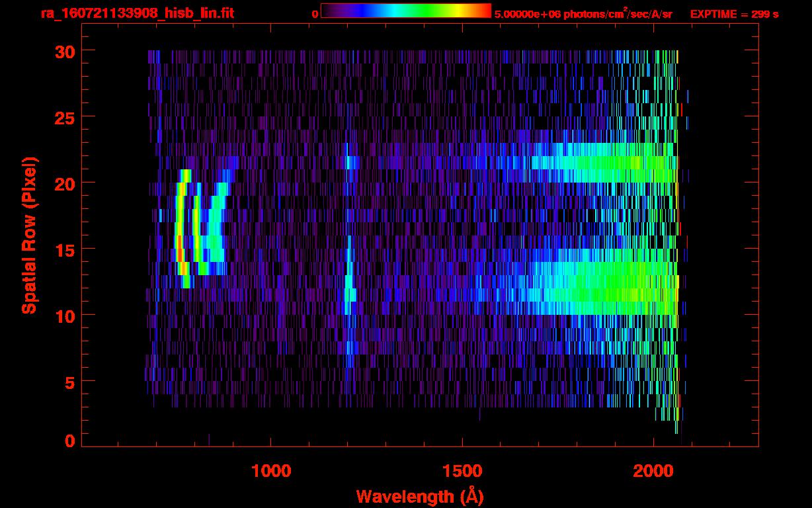Click the Wavelength (Å) axis title
Image resolution: width=812 pixels, height=508 pixels.
(420, 496)
